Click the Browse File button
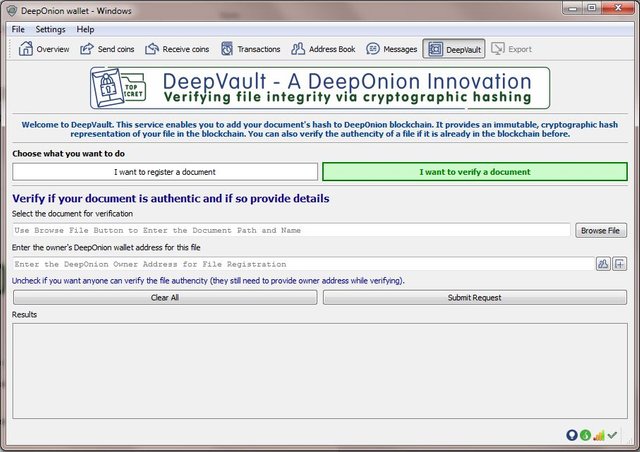Image resolution: width=640 pixels, height=452 pixels. [601, 231]
